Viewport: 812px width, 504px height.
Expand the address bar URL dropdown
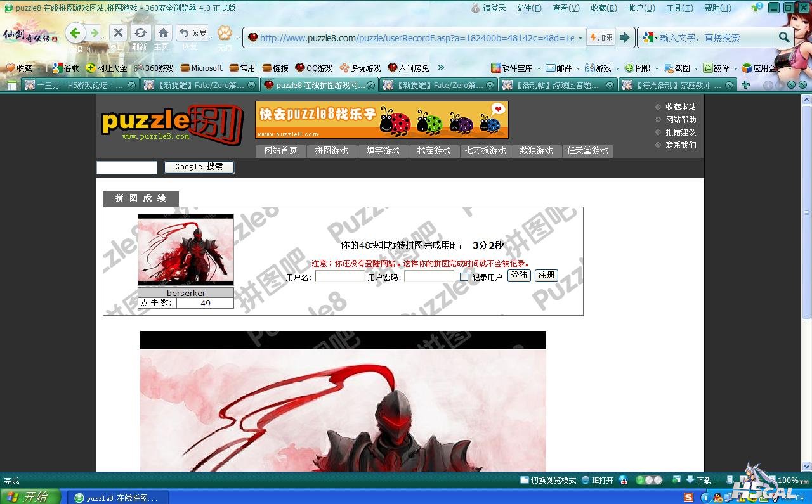point(580,38)
